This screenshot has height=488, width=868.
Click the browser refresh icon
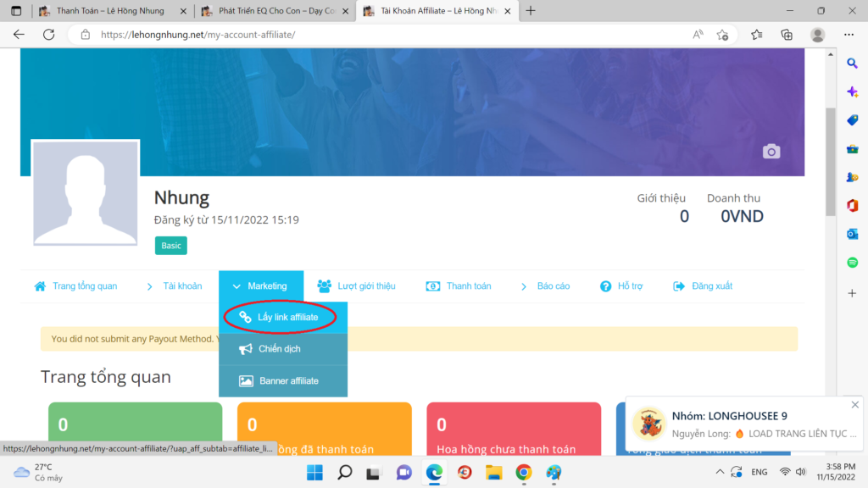(x=48, y=34)
